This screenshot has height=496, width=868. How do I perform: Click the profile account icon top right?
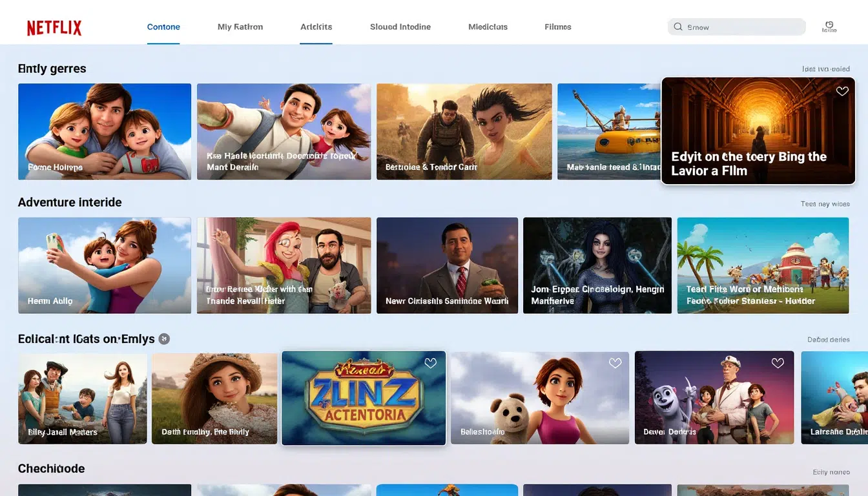pyautogui.click(x=829, y=25)
